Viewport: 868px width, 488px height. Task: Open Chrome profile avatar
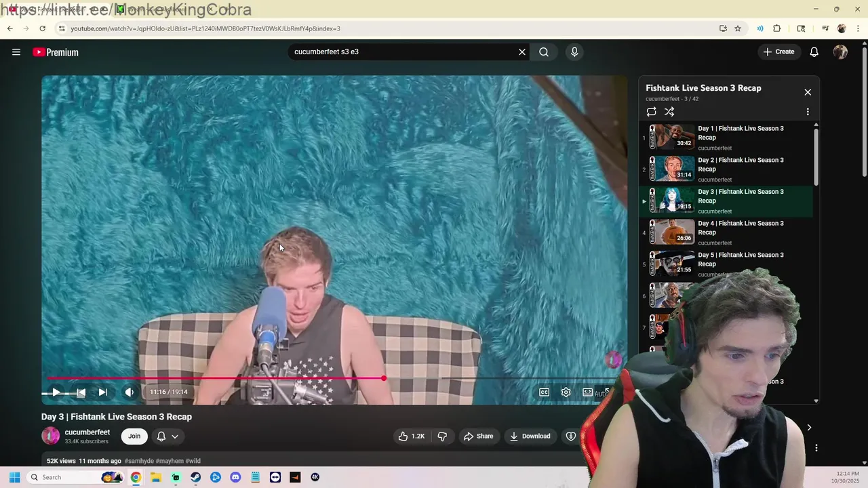click(842, 28)
